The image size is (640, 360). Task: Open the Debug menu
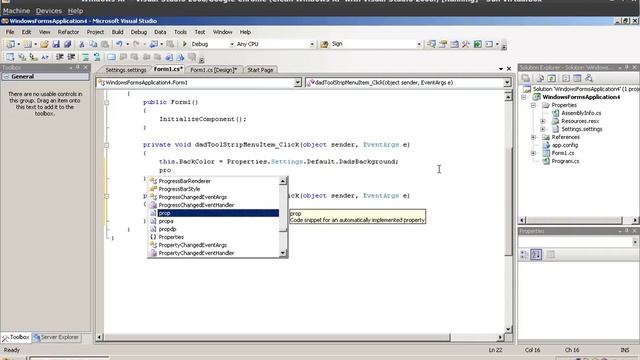tap(139, 32)
